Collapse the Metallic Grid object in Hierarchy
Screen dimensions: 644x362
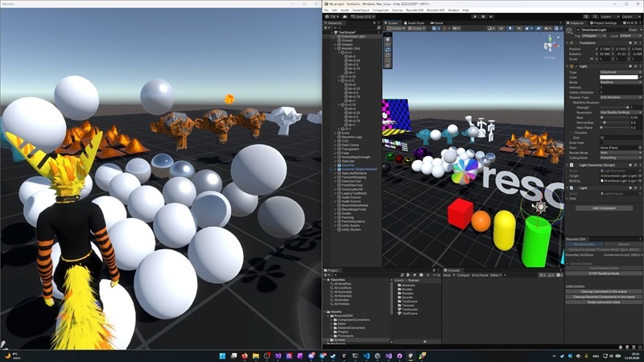[336, 48]
